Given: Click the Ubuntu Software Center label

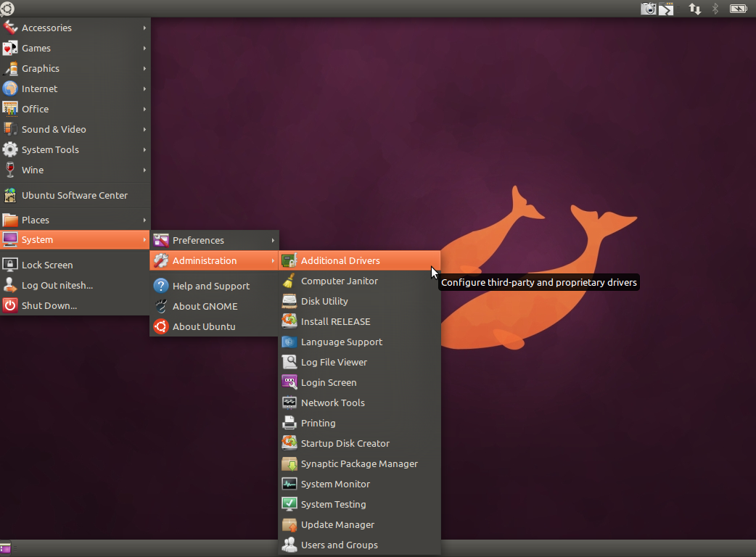Looking at the screenshot, I should (x=75, y=195).
